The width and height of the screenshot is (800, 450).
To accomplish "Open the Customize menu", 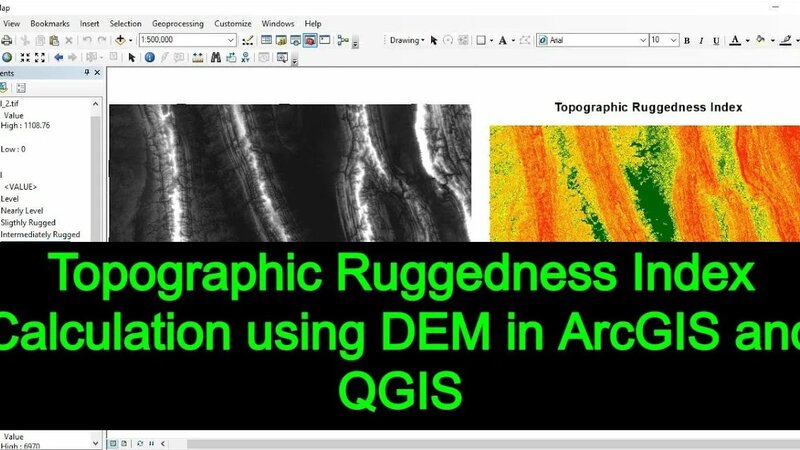I will click(x=233, y=23).
